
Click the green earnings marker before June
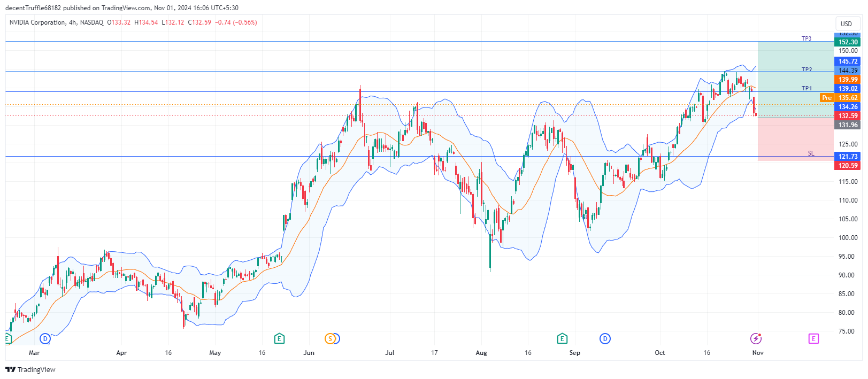click(x=279, y=338)
